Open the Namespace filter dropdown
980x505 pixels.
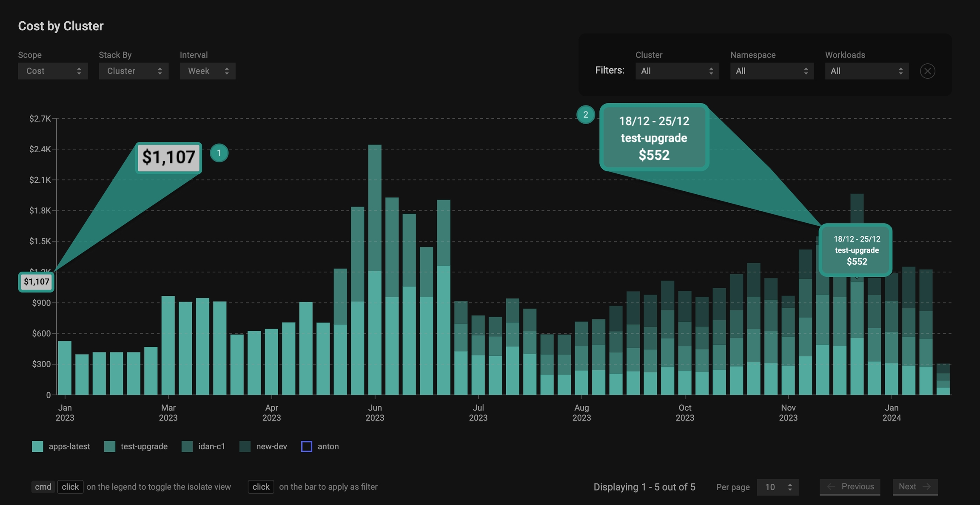[x=772, y=71]
